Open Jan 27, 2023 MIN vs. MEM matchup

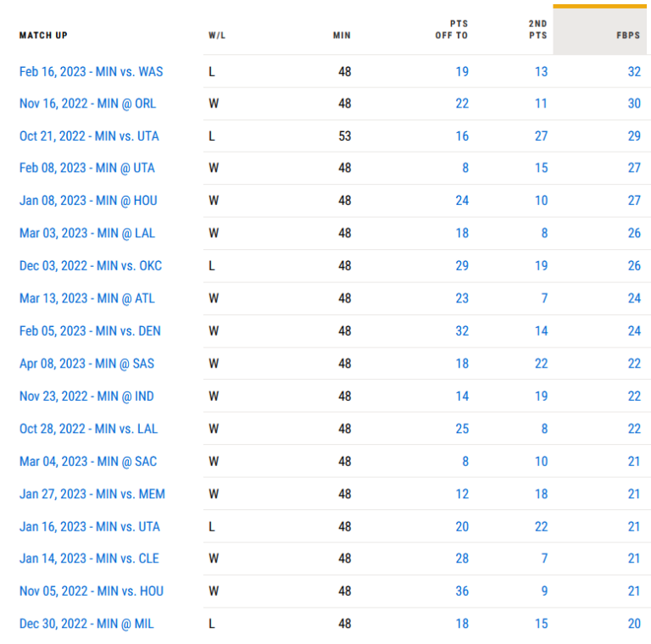click(92, 494)
